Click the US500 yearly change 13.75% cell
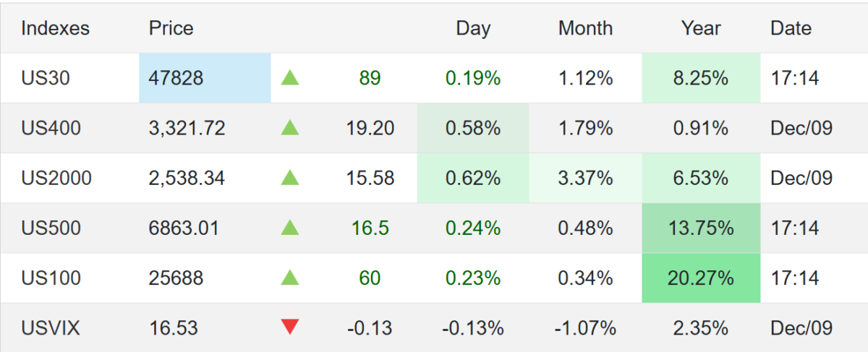This screenshot has width=868, height=352. pyautogui.click(x=700, y=228)
